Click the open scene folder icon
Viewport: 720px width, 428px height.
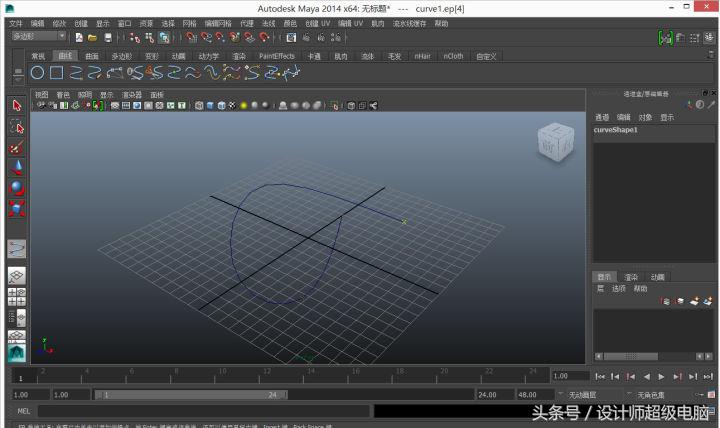(x=93, y=38)
